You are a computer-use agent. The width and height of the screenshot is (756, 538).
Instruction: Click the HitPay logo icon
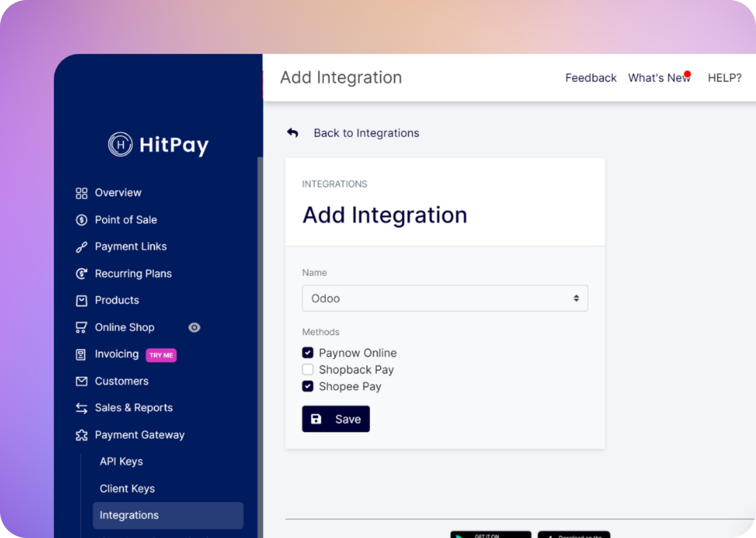click(x=120, y=144)
